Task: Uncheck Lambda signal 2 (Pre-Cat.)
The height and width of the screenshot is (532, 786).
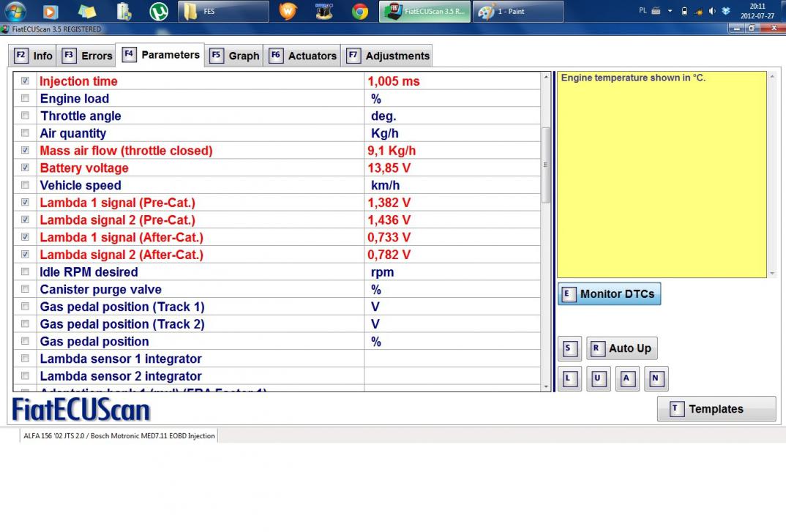Action: [x=25, y=220]
